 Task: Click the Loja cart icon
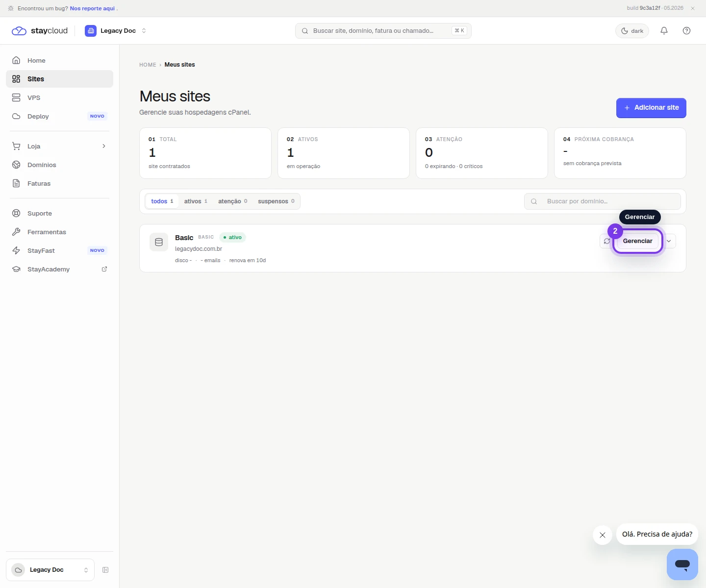click(x=16, y=146)
